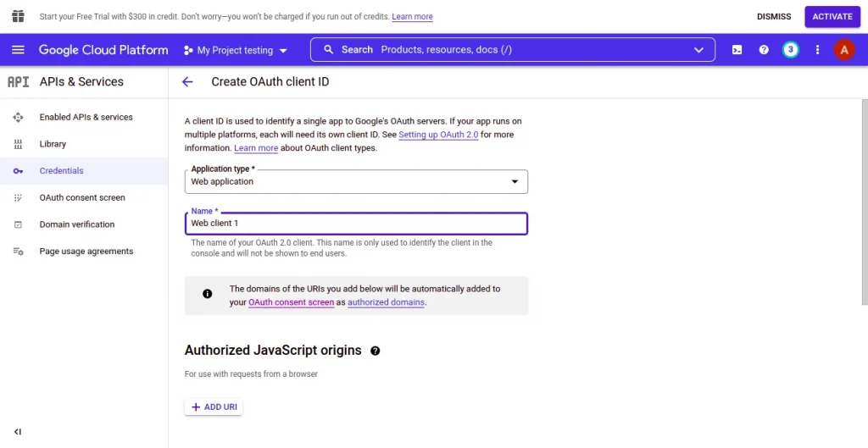The height and width of the screenshot is (448, 868).
Task: Go back using the left arrow
Action: click(187, 82)
